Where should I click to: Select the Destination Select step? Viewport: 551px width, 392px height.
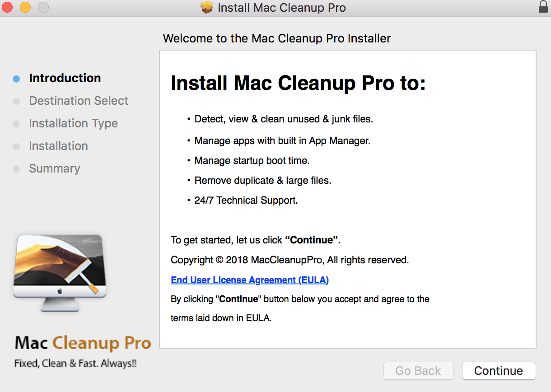pos(79,101)
